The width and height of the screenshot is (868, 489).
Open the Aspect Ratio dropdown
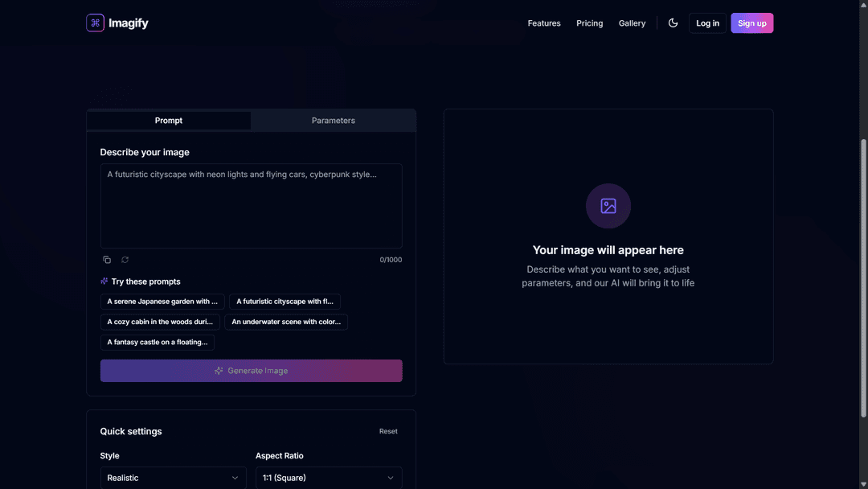329,478
